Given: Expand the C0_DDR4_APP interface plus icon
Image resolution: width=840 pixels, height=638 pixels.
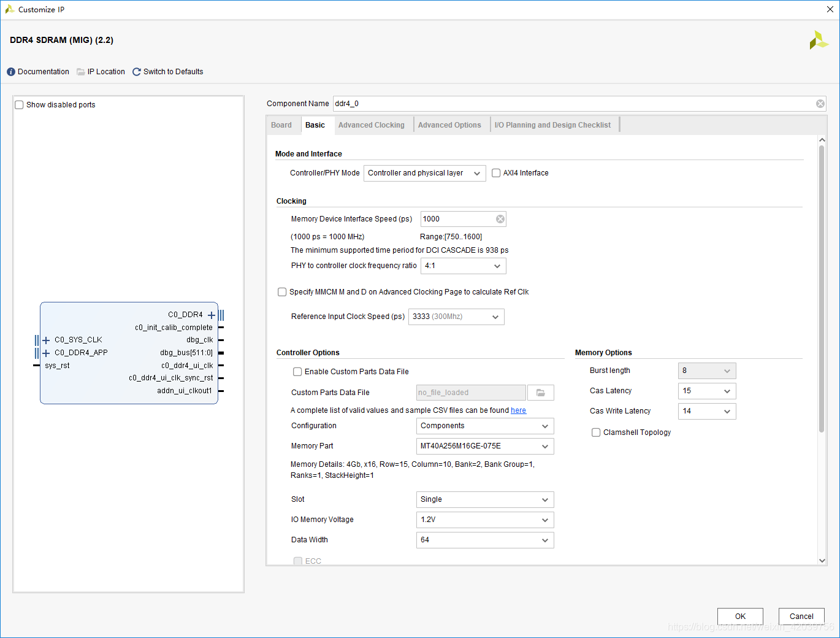Looking at the screenshot, I should click(x=46, y=353).
